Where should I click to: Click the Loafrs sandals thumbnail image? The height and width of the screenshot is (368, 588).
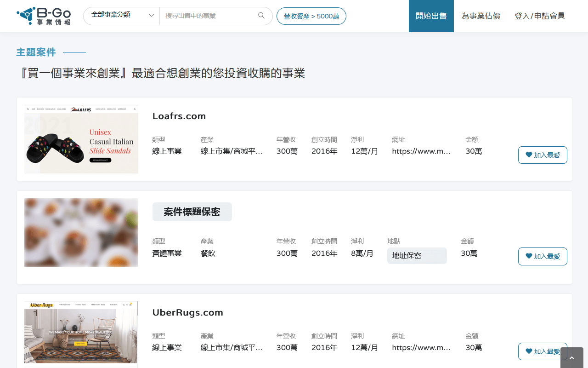(81, 139)
